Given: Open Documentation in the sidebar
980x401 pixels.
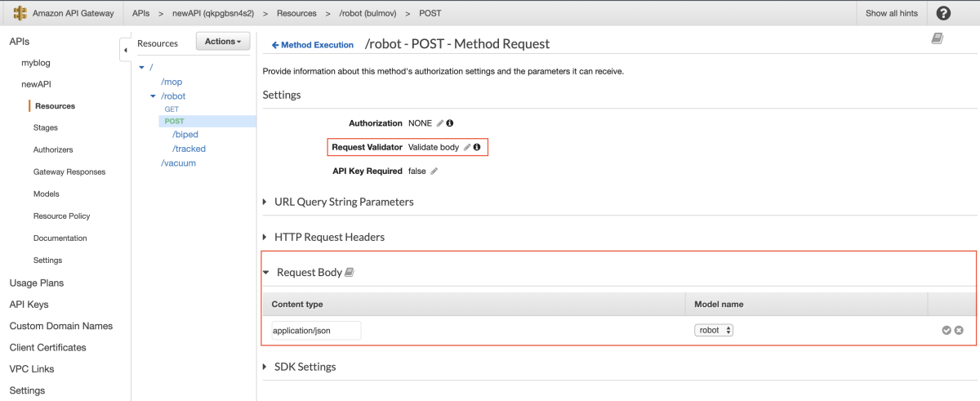Looking at the screenshot, I should point(60,238).
